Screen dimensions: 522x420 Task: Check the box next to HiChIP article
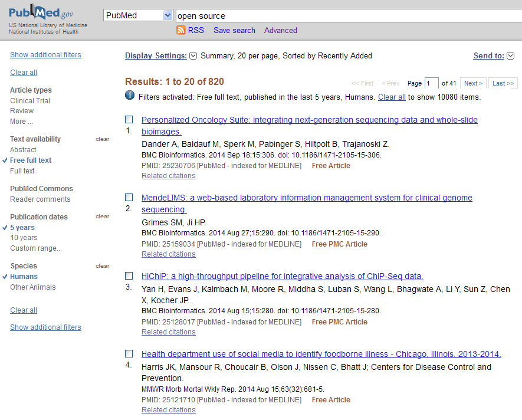point(129,275)
